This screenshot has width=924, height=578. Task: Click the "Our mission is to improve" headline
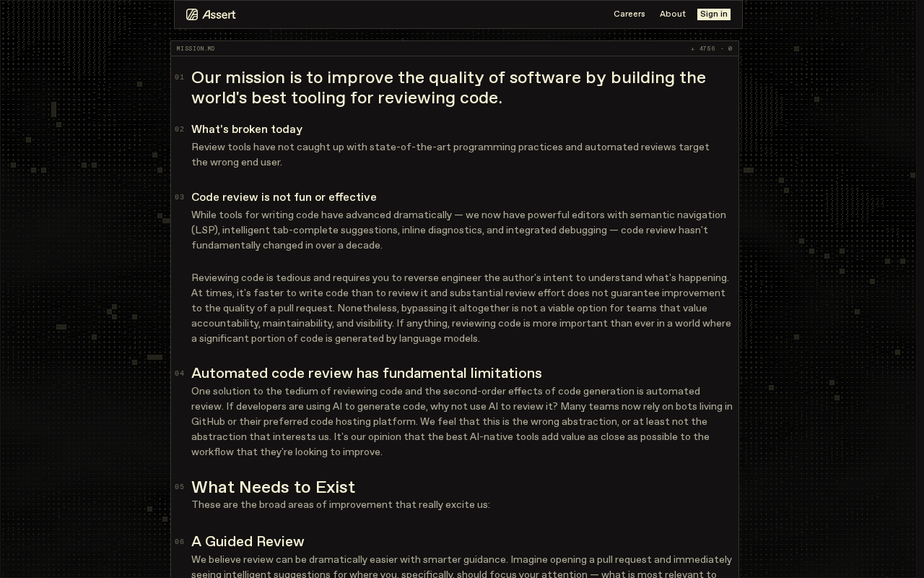(448, 87)
